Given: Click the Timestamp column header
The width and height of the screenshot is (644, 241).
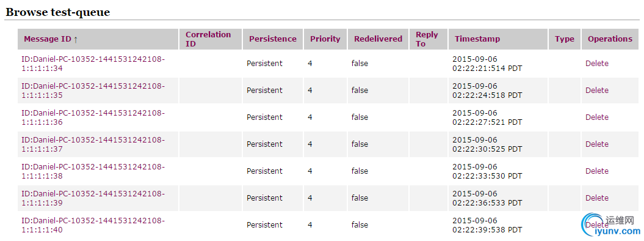Looking at the screenshot, I should (477, 39).
